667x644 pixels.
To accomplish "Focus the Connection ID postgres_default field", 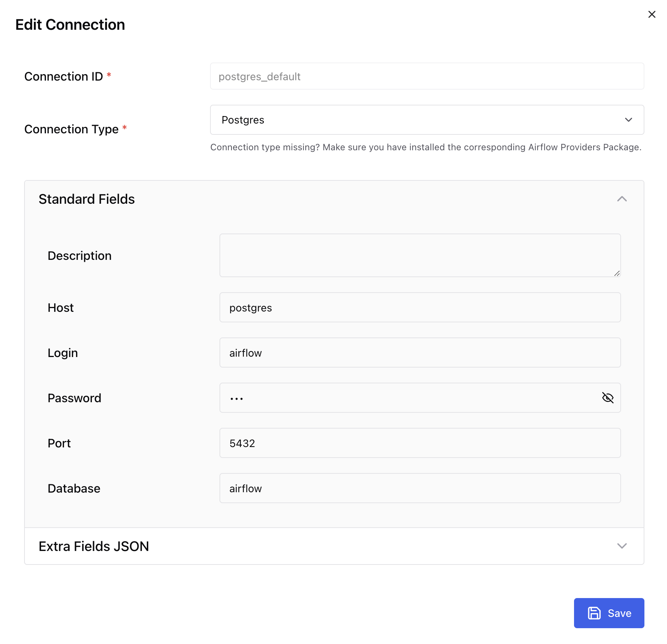I will pos(427,76).
